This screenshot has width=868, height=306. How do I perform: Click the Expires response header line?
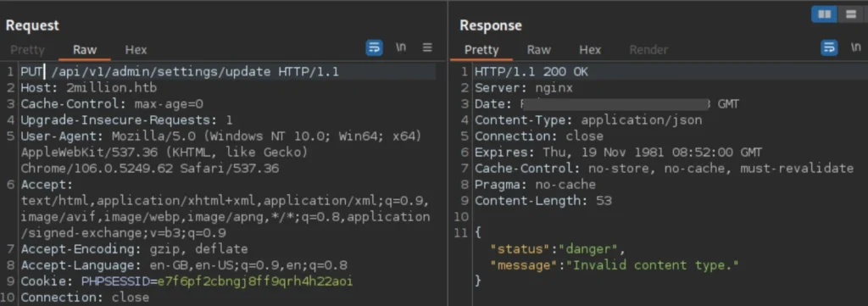tap(618, 153)
